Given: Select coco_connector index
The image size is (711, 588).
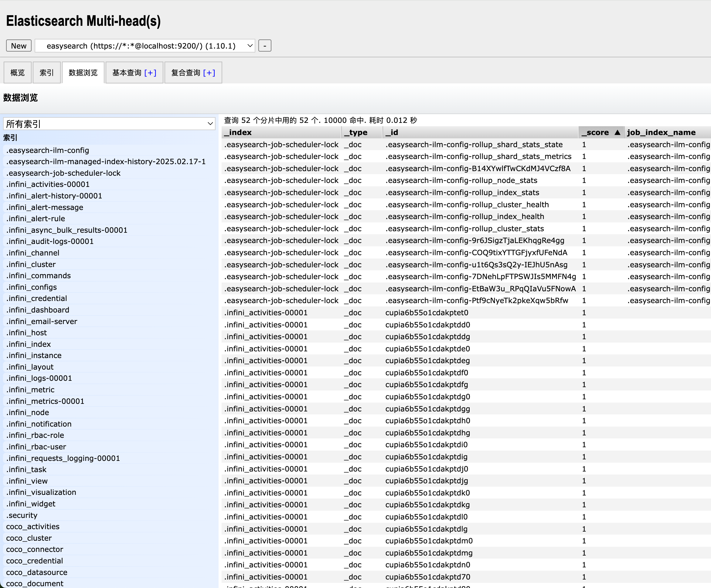Looking at the screenshot, I should click(109, 549).
